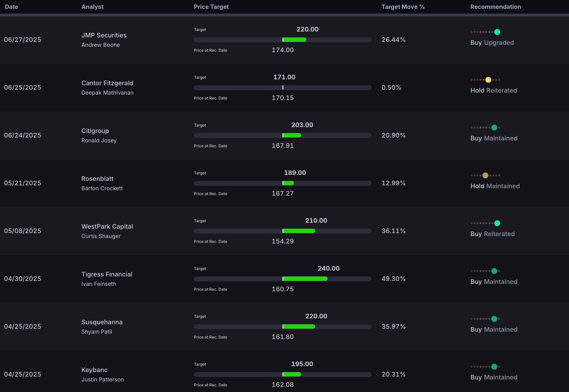569x392 pixels.
Task: Open JMP Securities analyst firm
Action: pos(104,35)
